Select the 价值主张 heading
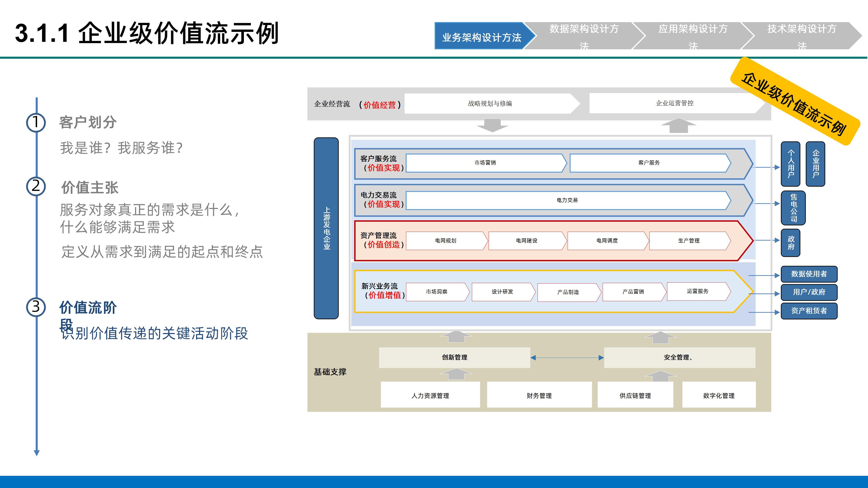 pyautogui.click(x=90, y=188)
